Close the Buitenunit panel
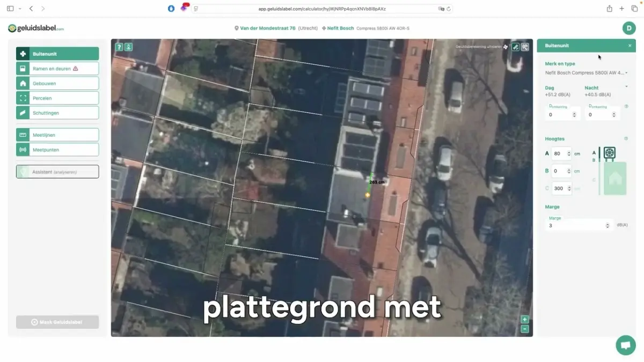This screenshot has width=644, height=362. click(630, 46)
